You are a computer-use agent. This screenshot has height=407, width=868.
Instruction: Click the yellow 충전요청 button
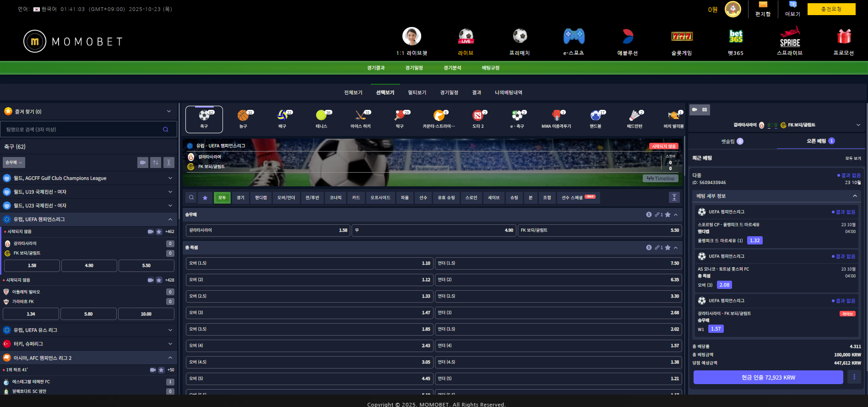coord(831,9)
